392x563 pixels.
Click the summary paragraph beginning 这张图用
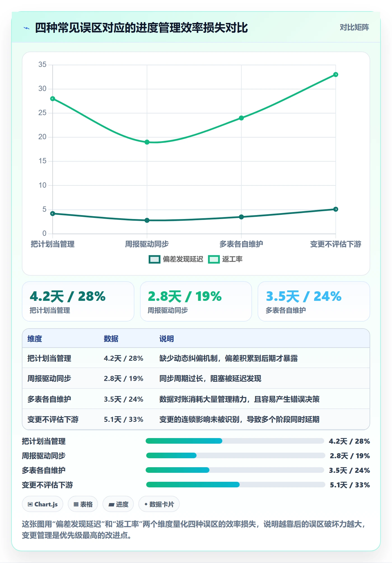(x=194, y=529)
